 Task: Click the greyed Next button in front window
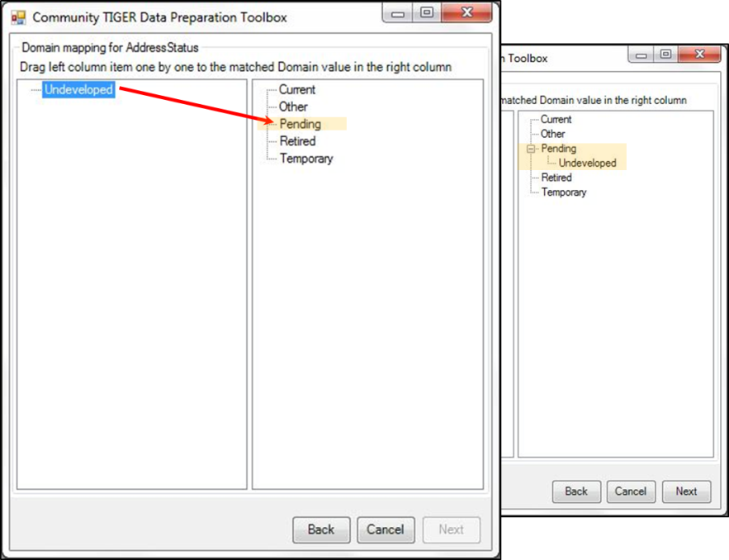point(451,529)
